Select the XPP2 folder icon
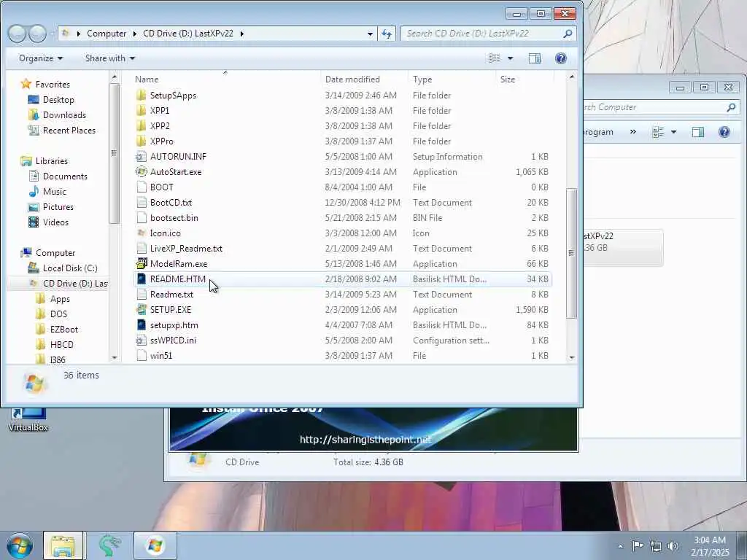 tap(141, 125)
